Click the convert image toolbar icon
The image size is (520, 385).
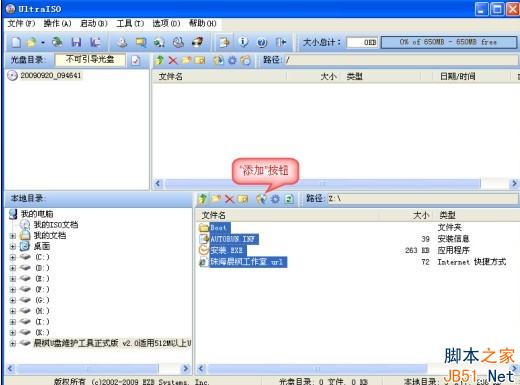[x=159, y=42]
